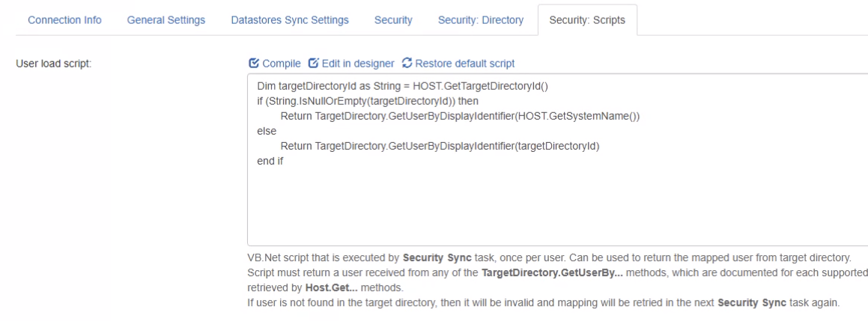Screen dimensions: 868x321
Task: Click the Restore default script refresh icon
Action: [x=407, y=64]
